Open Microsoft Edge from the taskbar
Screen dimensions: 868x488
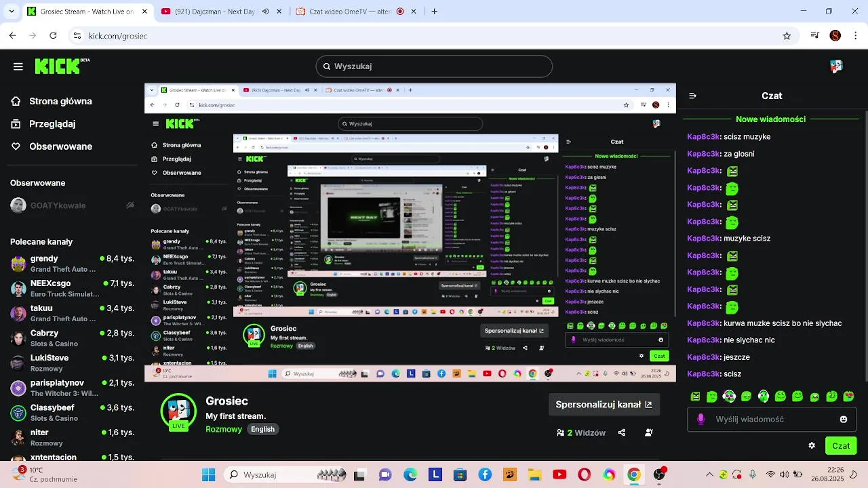tap(410, 474)
